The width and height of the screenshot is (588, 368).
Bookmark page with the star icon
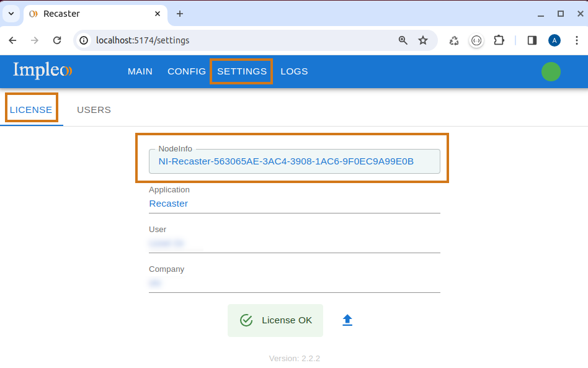[423, 40]
